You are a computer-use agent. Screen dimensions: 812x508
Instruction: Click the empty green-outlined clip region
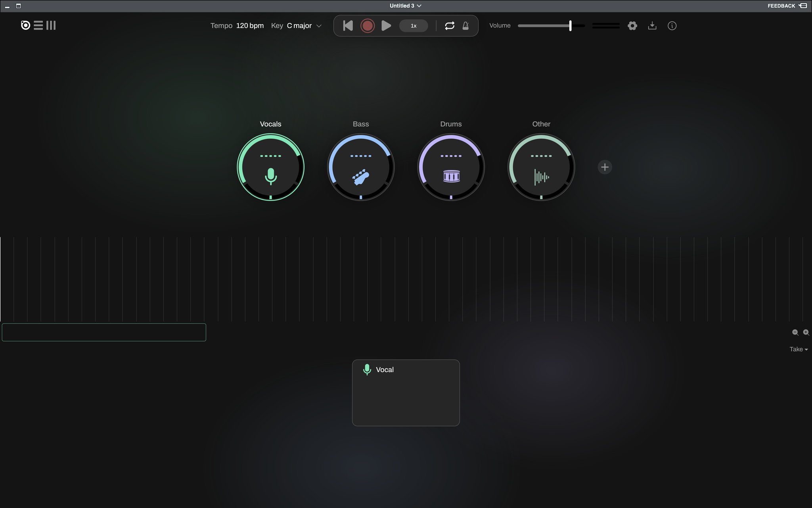[104, 332]
